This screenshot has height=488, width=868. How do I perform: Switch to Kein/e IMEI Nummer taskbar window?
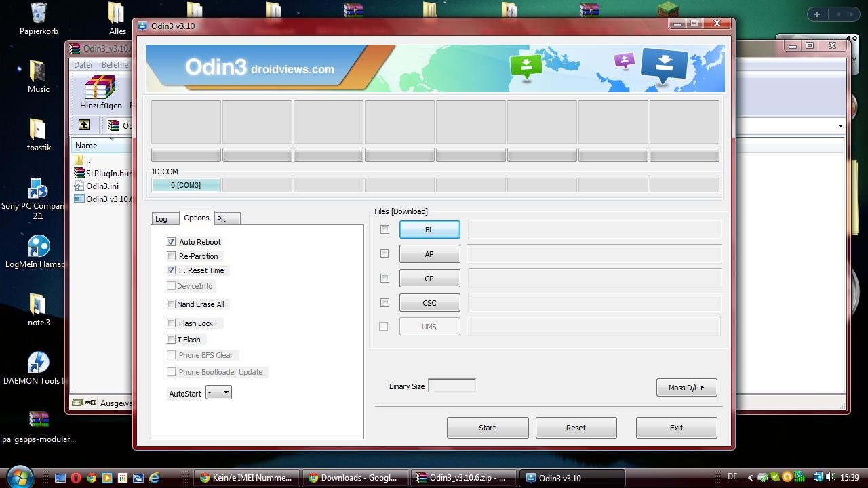tap(246, 478)
